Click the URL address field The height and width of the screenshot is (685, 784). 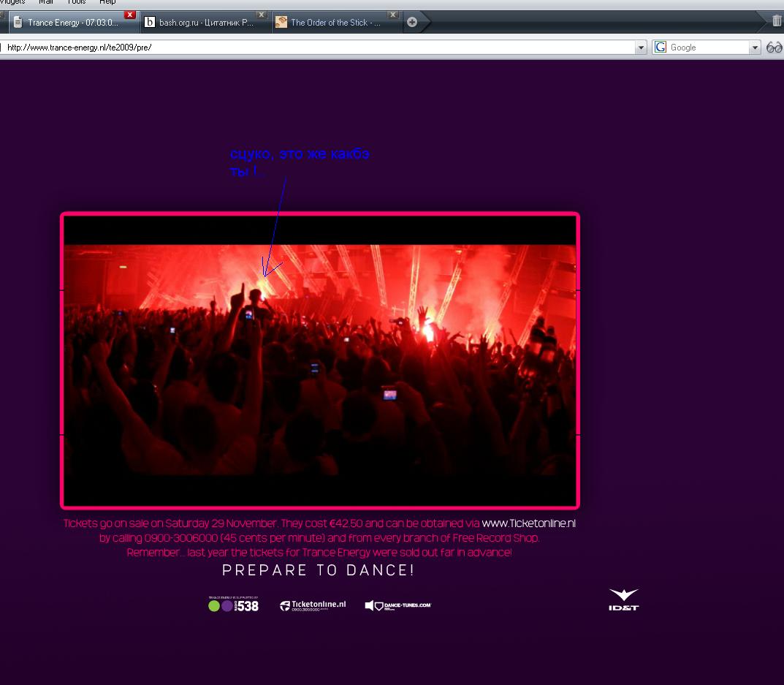(314, 48)
